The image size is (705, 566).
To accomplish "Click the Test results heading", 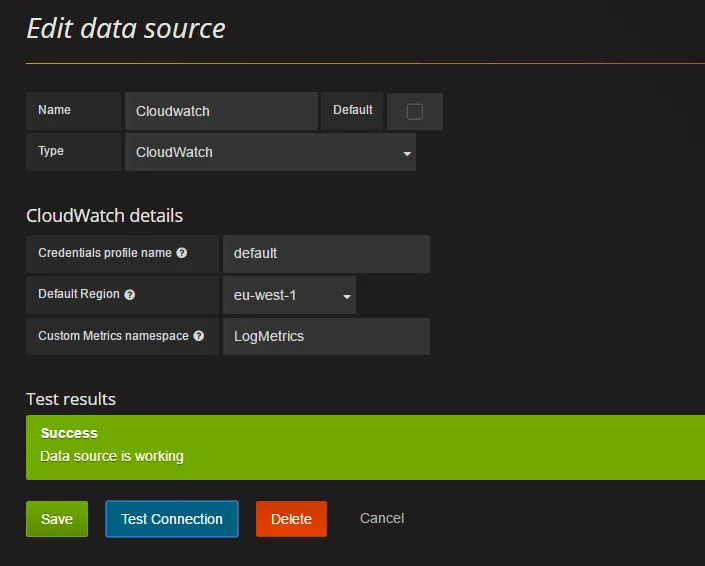I will click(x=71, y=399).
